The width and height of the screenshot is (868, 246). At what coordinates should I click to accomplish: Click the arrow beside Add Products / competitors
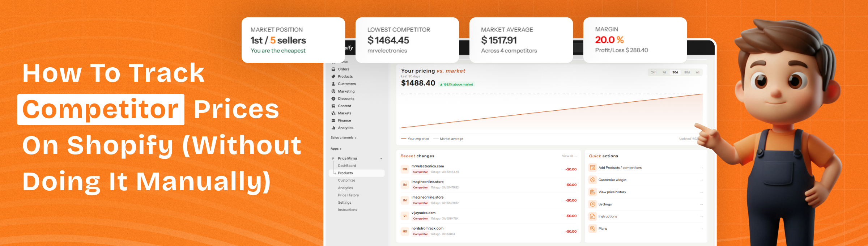tap(701, 168)
